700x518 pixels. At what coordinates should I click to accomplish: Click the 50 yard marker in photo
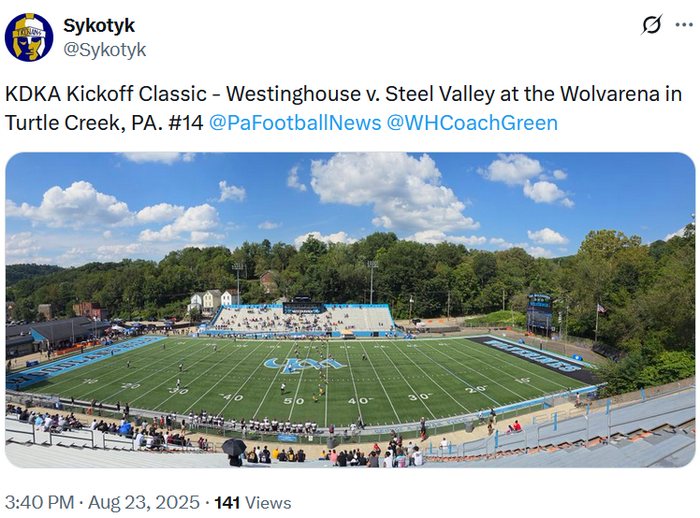coord(293,401)
